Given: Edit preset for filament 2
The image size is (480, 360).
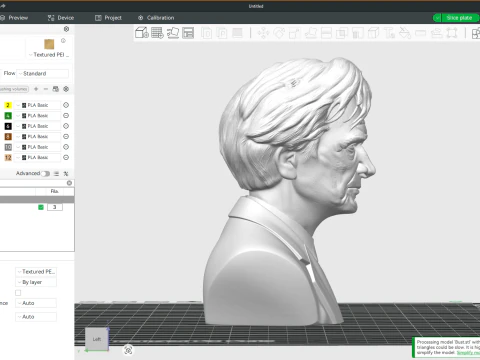Looking at the screenshot, I should point(66,105).
